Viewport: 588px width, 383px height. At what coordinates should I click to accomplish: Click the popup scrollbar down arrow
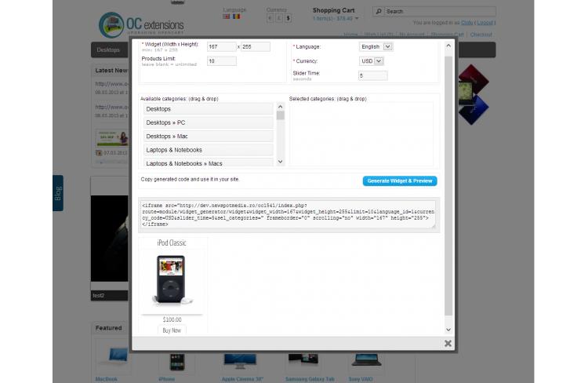448,330
